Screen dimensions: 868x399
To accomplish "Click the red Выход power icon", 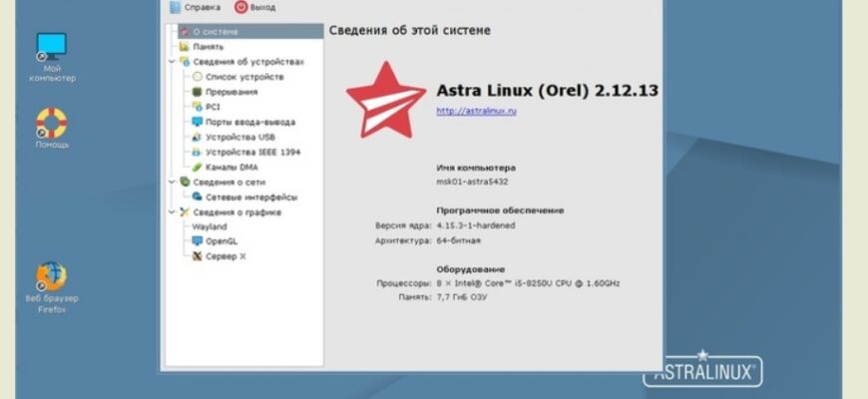I will tap(240, 7).
